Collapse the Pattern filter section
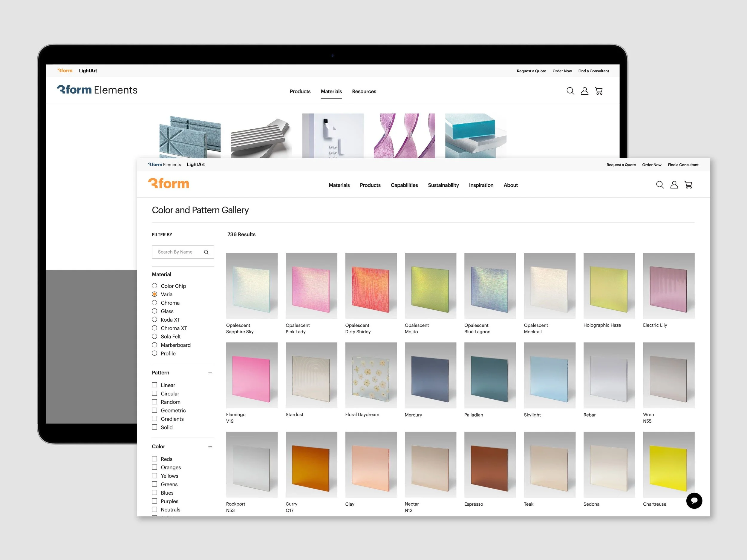 pyautogui.click(x=210, y=373)
